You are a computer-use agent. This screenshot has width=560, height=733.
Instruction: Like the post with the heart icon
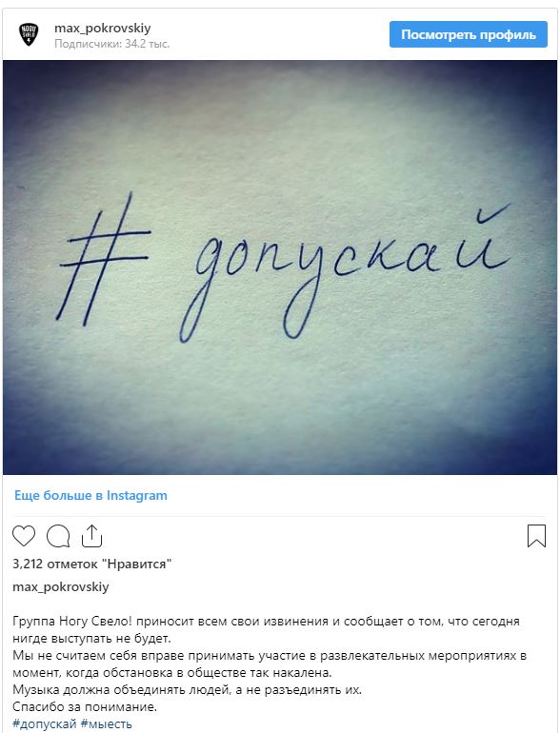(24, 536)
